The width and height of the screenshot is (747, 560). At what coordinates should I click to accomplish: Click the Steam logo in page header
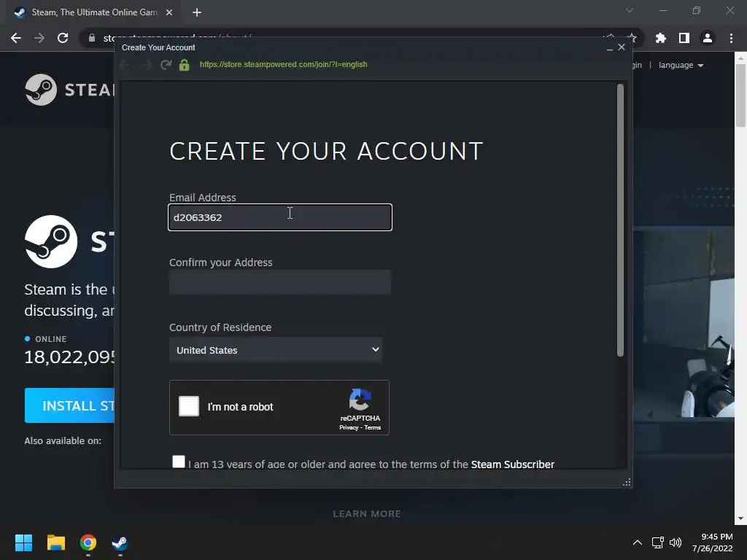click(69, 90)
